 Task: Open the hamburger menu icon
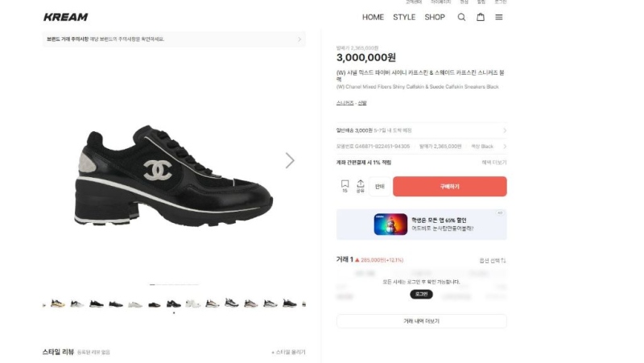(499, 17)
